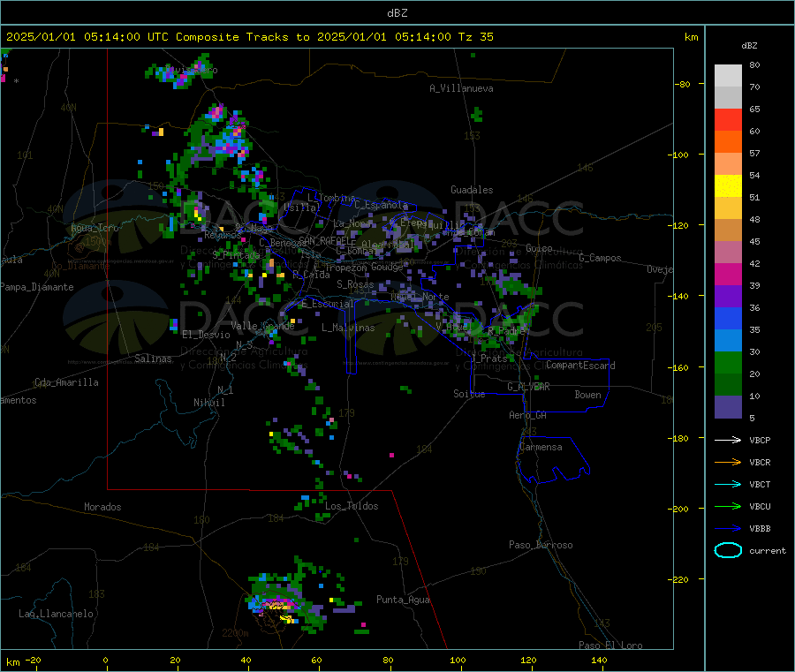795x672 pixels.
Task: Click the Pampa_Diamante map label
Action: (x=36, y=287)
